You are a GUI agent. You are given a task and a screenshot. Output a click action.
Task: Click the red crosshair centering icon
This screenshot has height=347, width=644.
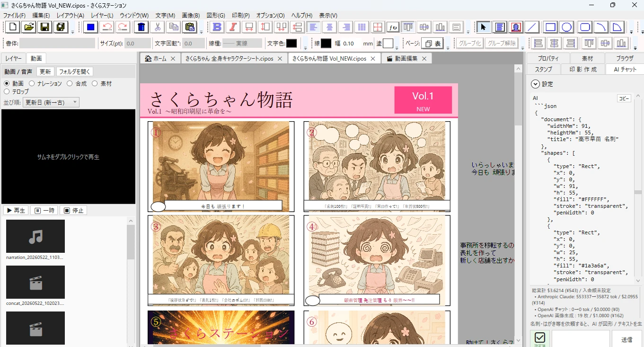(377, 27)
